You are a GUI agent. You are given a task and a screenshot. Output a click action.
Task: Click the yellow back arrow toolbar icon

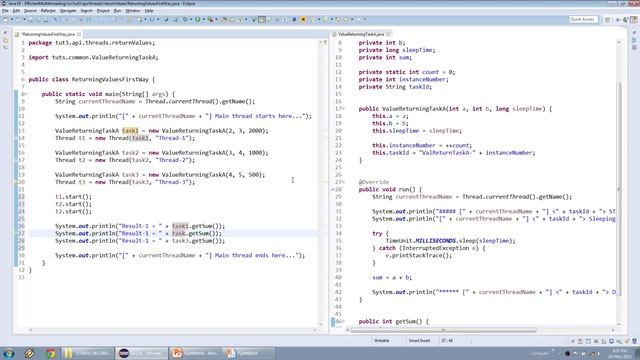(338, 19)
